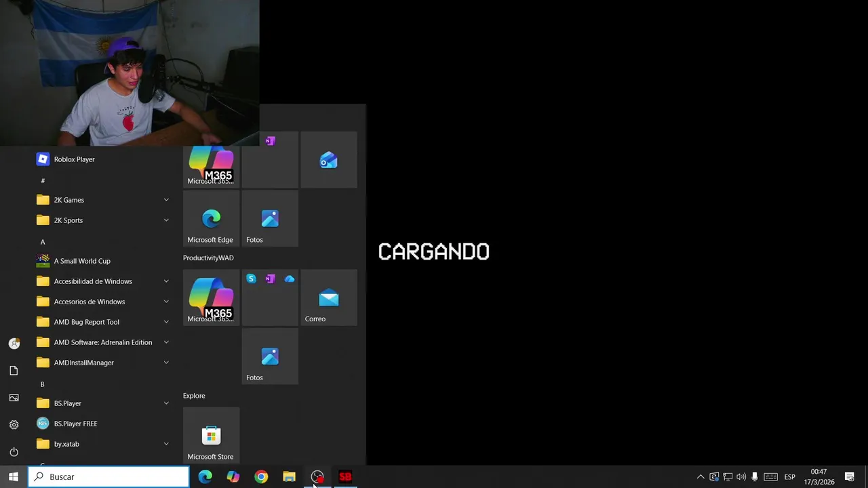Open Pictures from the Start left rail
Image resolution: width=868 pixels, height=488 pixels.
14,398
